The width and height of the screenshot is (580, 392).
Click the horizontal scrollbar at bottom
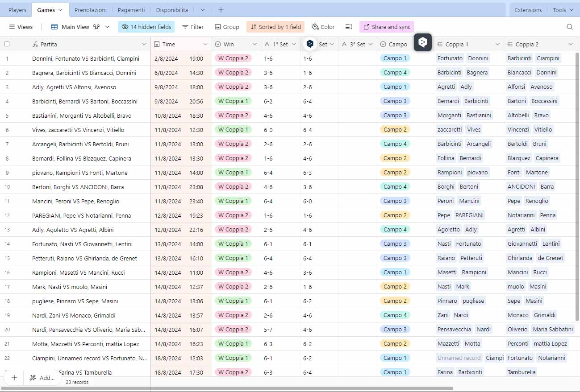coord(228,388)
